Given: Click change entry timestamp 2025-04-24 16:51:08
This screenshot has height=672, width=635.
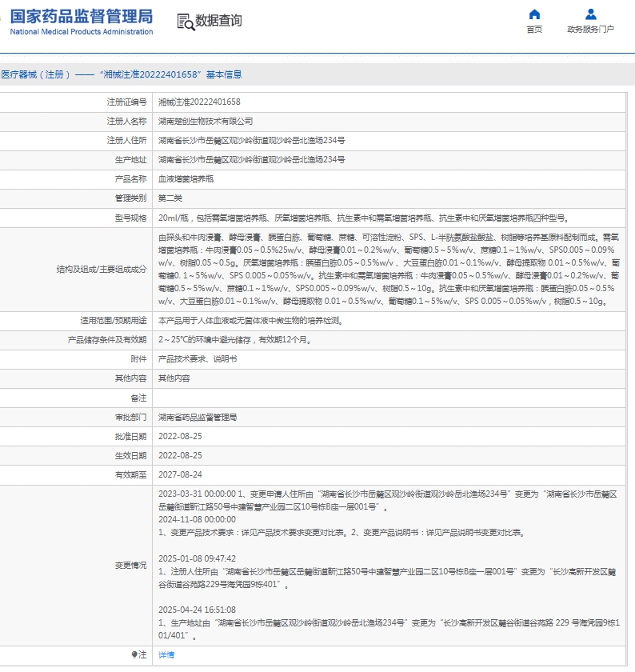Looking at the screenshot, I should point(197,610).
